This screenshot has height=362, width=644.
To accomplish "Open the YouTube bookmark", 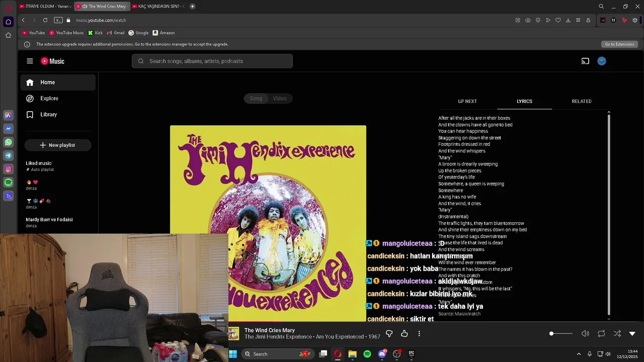I will coord(34,33).
